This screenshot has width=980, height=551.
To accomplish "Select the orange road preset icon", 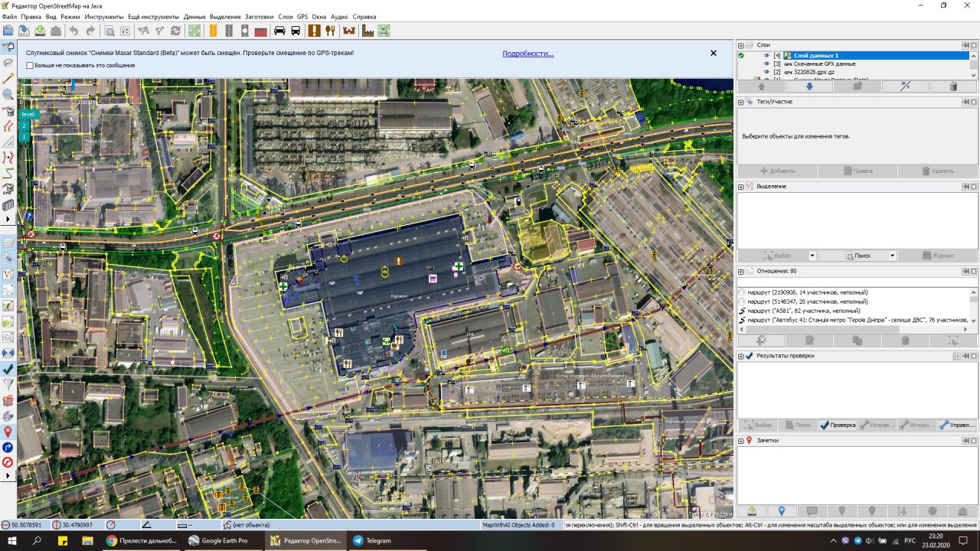I will pyautogui.click(x=212, y=31).
